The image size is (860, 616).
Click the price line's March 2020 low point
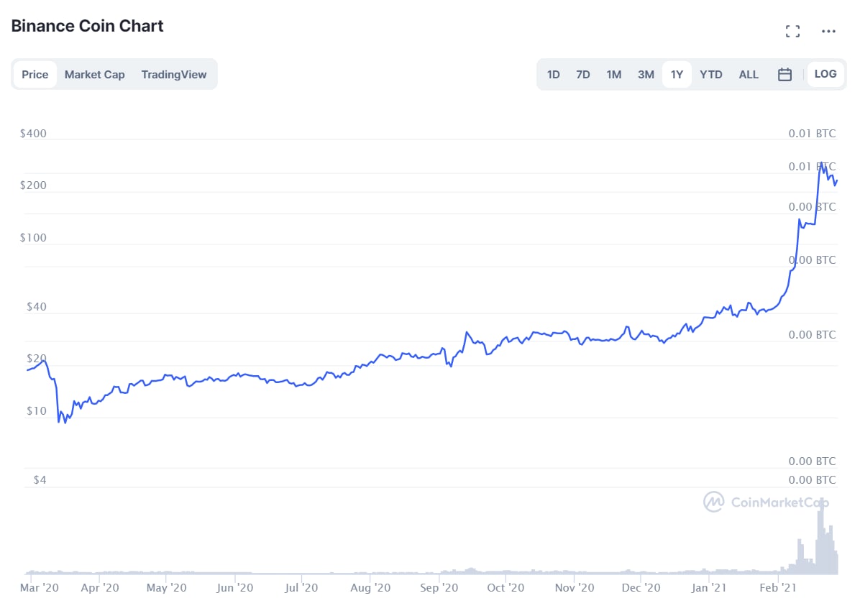(65, 423)
